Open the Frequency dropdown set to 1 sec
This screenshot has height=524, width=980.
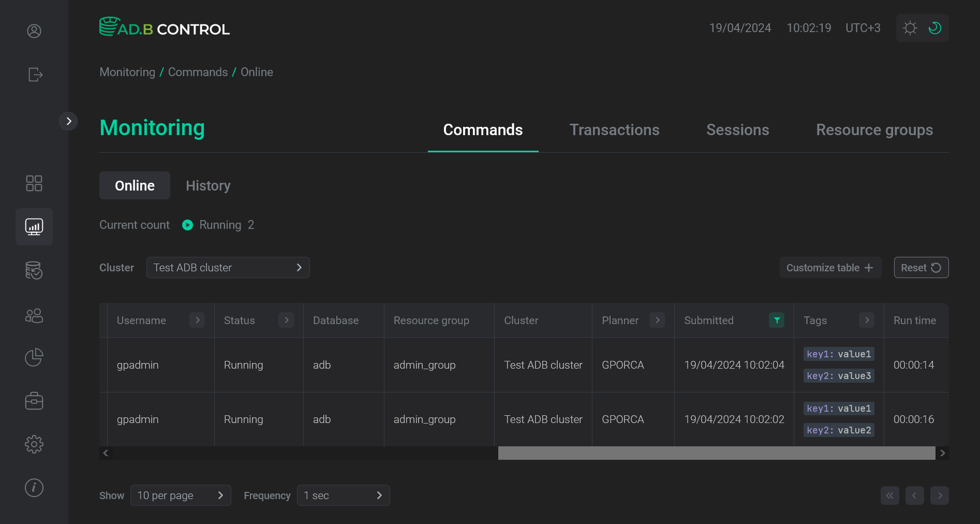(x=343, y=496)
